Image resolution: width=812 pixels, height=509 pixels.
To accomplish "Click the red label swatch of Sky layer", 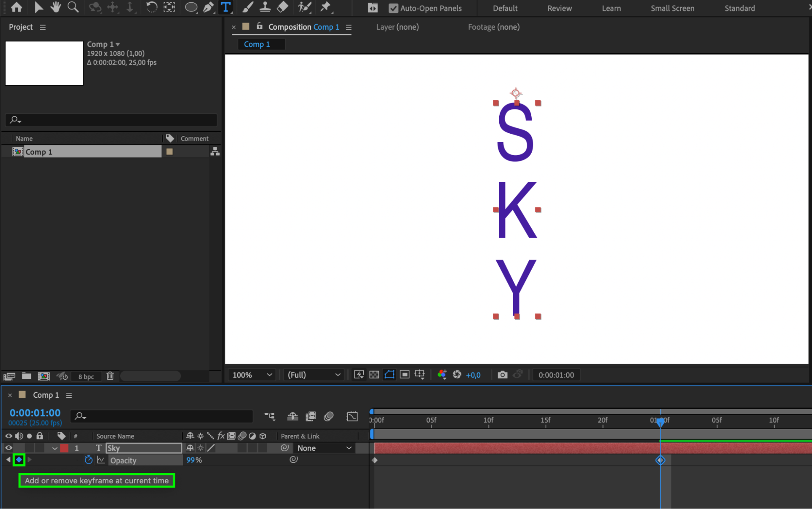I will pos(64,448).
